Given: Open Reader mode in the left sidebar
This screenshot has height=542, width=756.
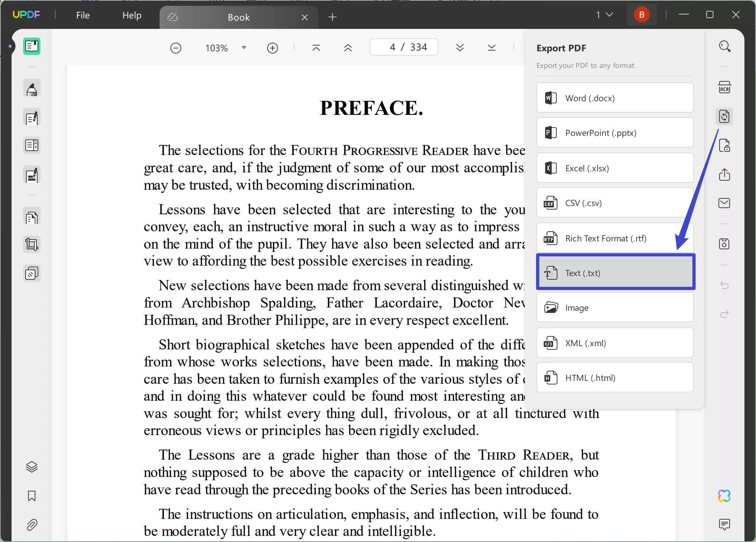Looking at the screenshot, I should click(x=32, y=46).
